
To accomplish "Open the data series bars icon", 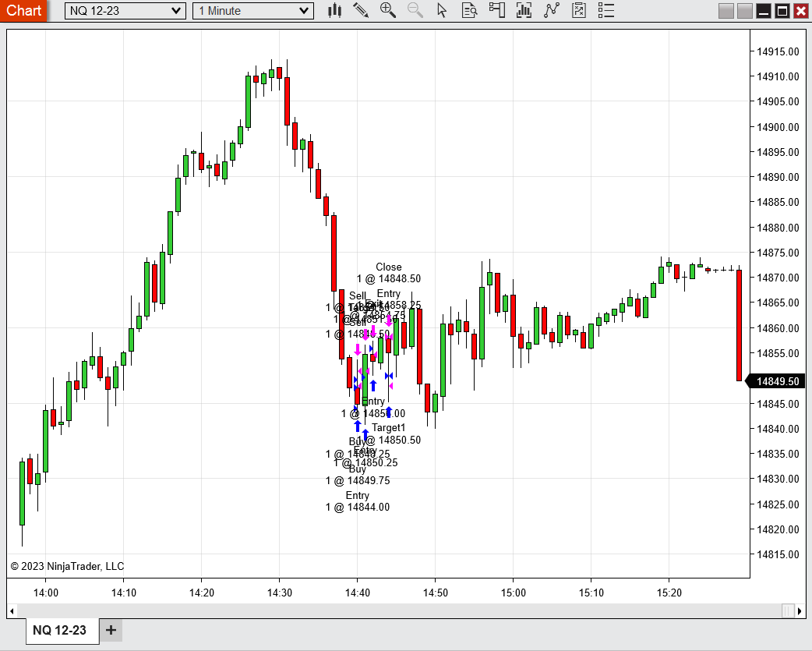I will point(524,10).
